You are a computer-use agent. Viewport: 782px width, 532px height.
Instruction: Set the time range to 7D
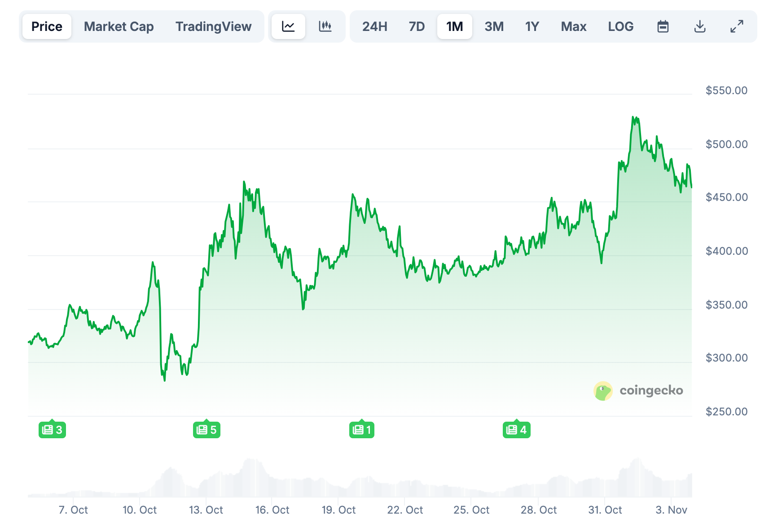(417, 26)
